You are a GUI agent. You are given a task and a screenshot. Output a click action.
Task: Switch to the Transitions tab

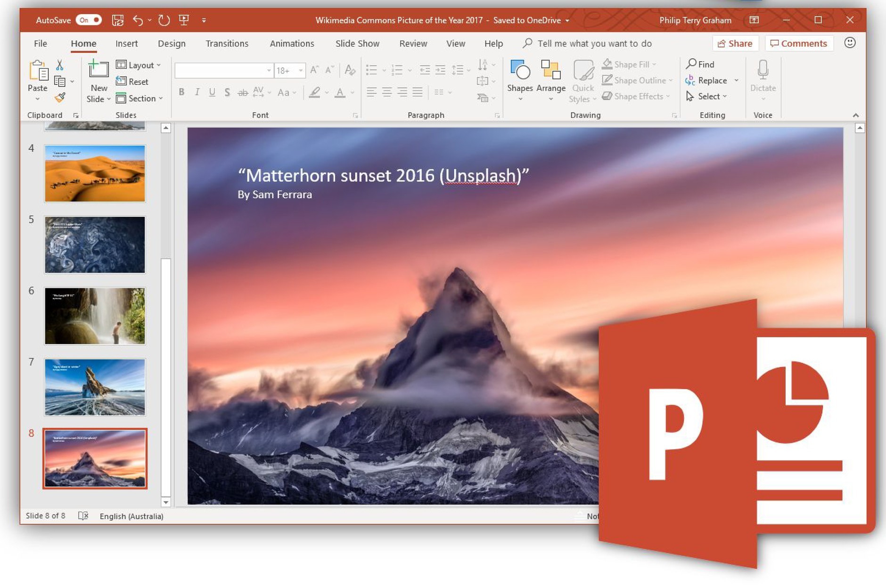click(227, 43)
